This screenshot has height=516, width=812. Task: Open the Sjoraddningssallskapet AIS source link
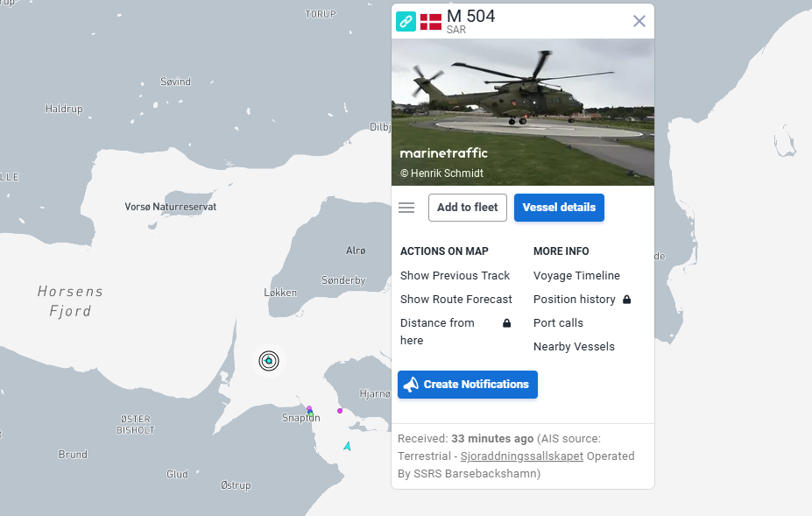click(x=522, y=456)
